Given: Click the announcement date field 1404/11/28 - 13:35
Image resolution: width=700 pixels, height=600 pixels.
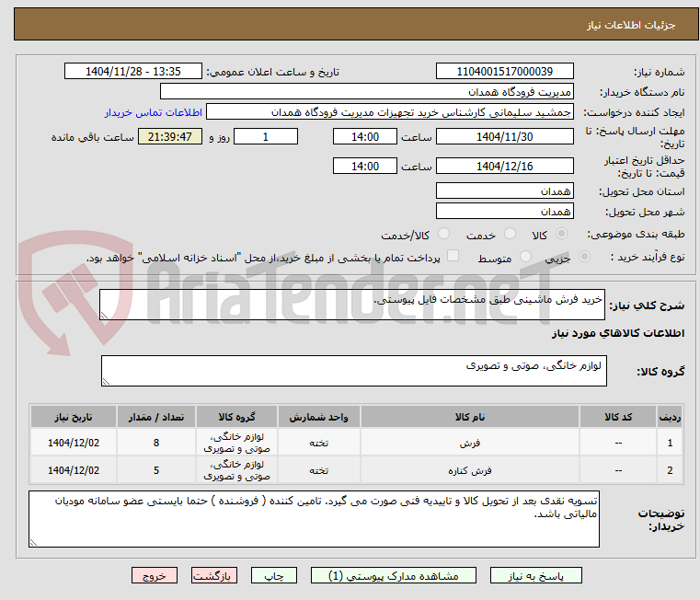Looking at the screenshot, I should tap(133, 72).
